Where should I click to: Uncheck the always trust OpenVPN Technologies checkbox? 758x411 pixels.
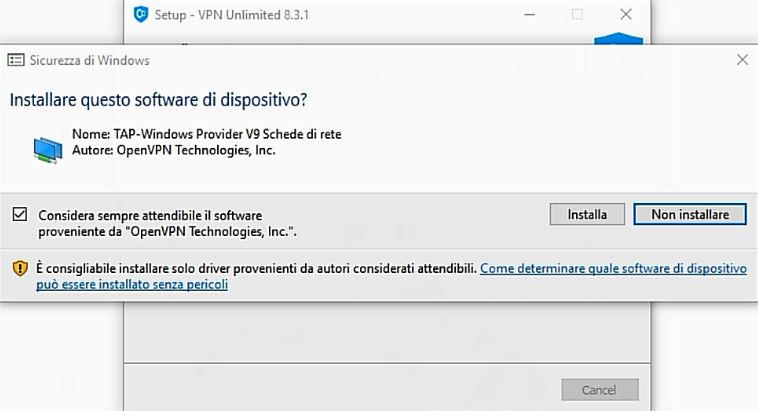pos(19,214)
